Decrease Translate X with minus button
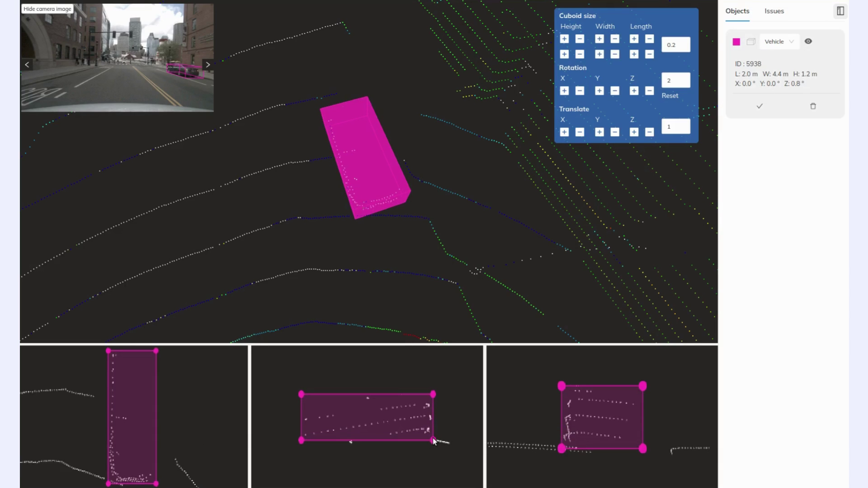Viewport: 868px width, 488px height. [x=580, y=132]
